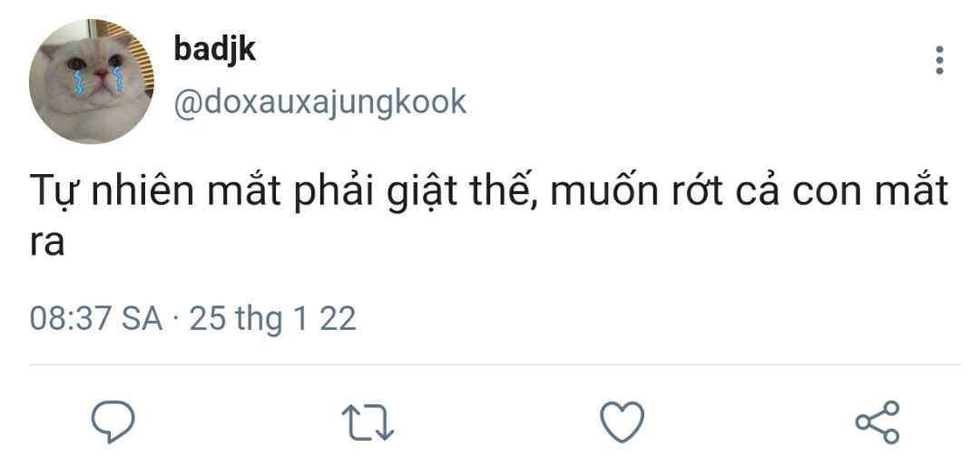Tap the share icon
Image resolution: width=980 pixels, height=476 pixels.
point(877,423)
